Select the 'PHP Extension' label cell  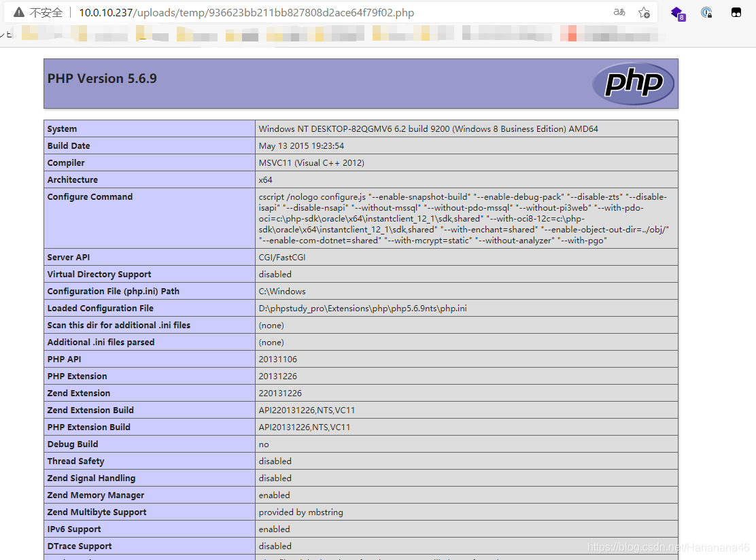150,376
